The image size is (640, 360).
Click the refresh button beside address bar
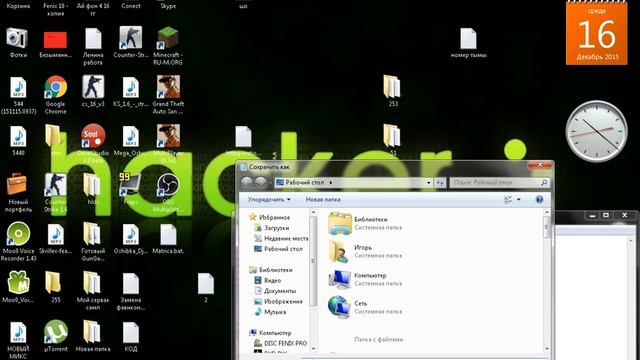(440, 182)
